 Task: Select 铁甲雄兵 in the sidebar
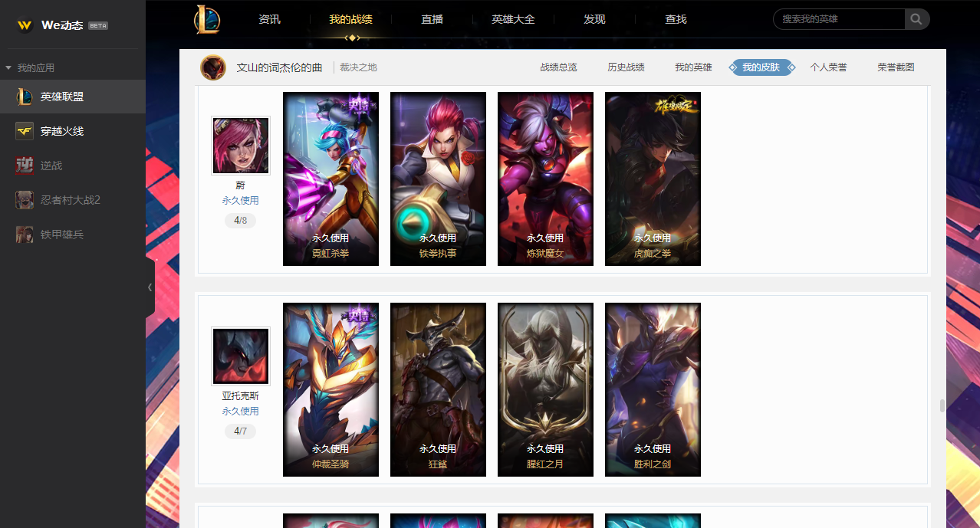click(x=73, y=234)
